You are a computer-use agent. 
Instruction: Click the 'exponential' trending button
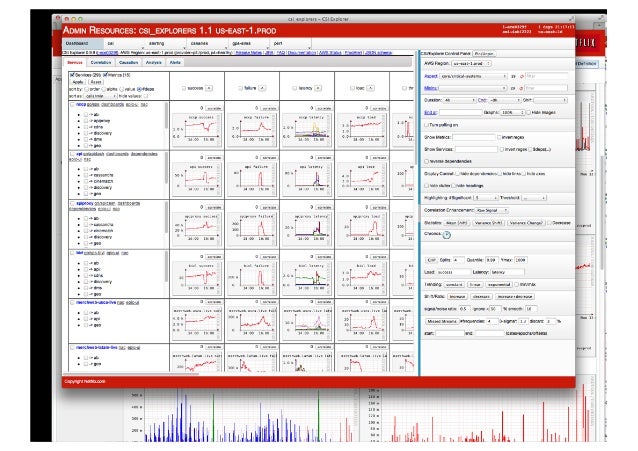pyautogui.click(x=499, y=285)
